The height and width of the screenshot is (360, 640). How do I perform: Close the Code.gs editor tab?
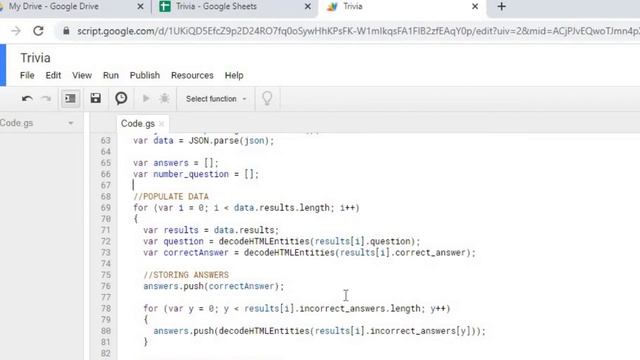(162, 124)
